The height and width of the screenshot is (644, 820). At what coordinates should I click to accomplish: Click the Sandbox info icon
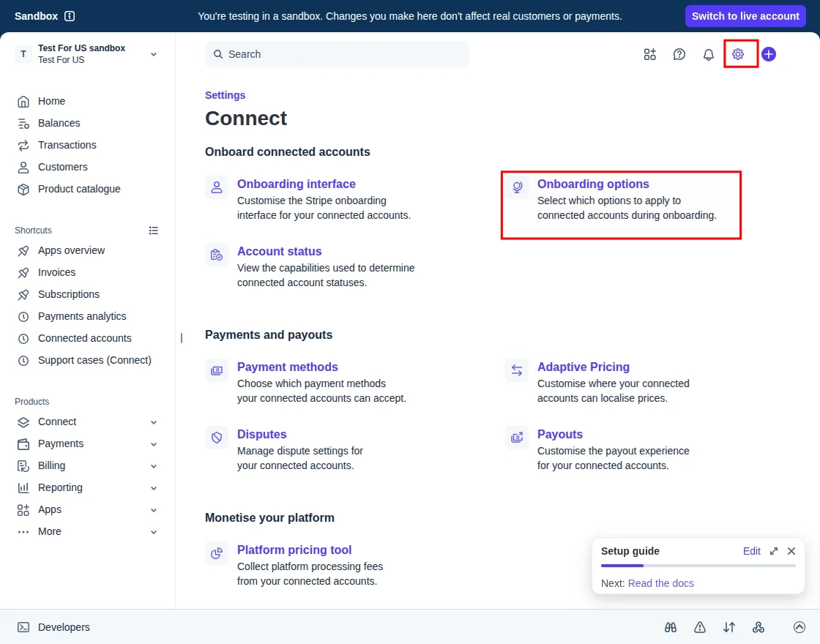click(70, 16)
